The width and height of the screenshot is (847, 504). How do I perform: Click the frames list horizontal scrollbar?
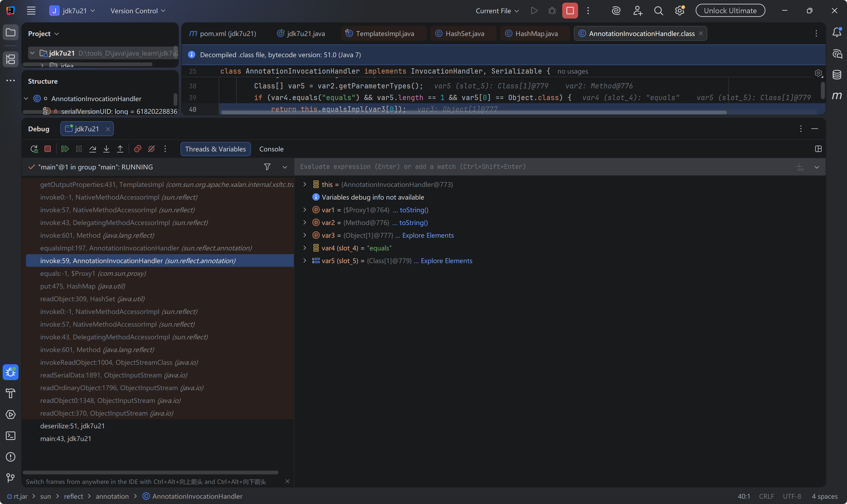click(x=150, y=472)
